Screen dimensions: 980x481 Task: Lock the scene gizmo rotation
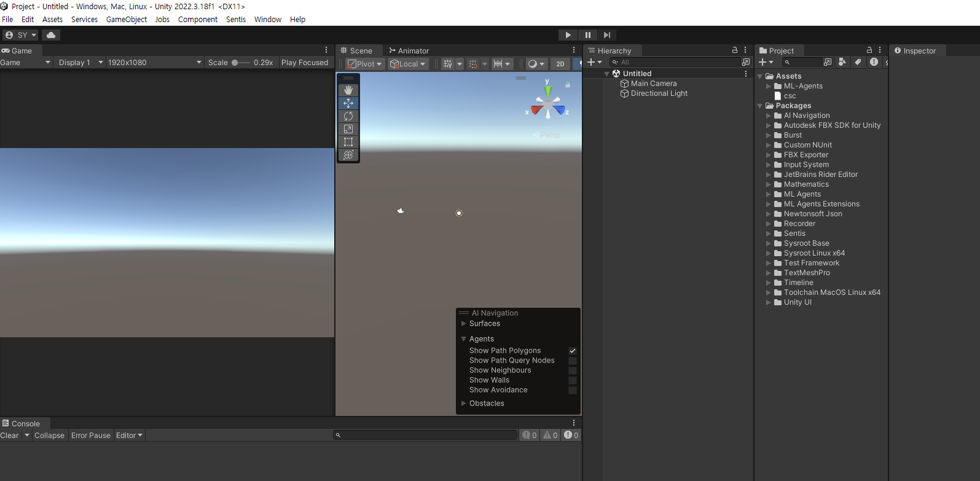568,85
